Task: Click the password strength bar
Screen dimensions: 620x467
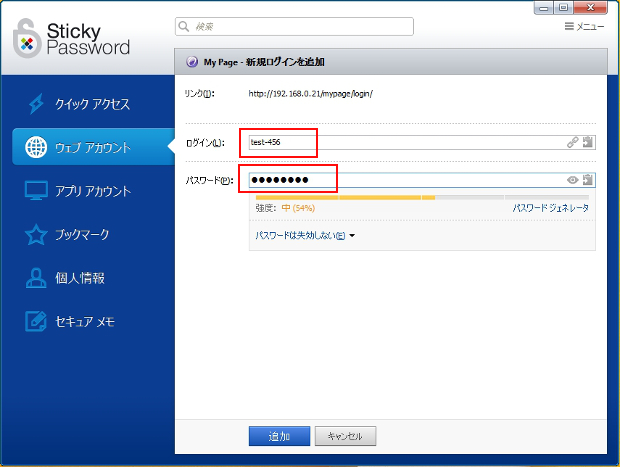Action: [x=422, y=197]
